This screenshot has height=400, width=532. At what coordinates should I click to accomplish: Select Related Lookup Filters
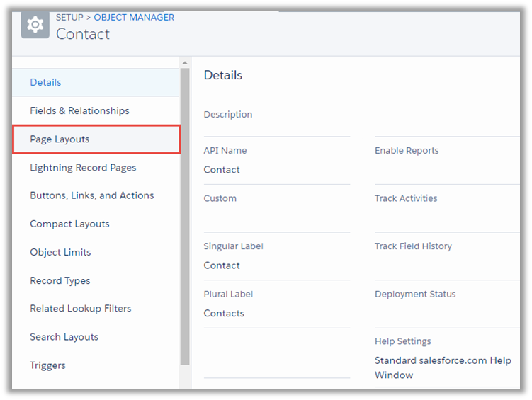pyautogui.click(x=80, y=309)
